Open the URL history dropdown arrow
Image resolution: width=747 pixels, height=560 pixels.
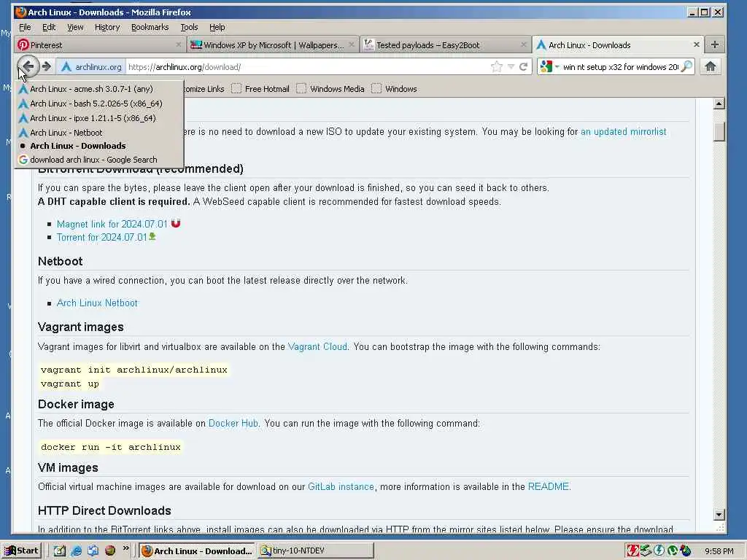pos(511,66)
